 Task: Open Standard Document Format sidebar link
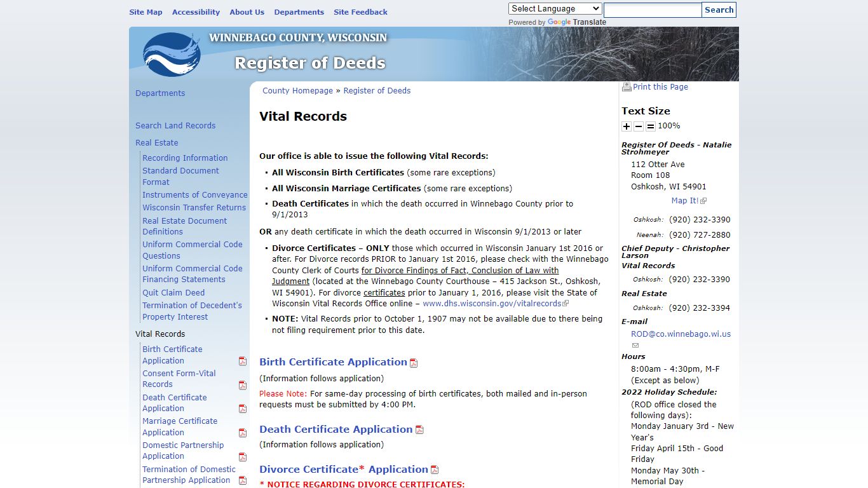tap(180, 177)
